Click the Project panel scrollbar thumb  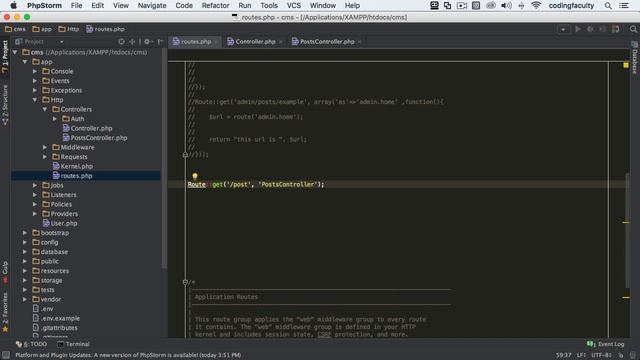[x=164, y=158]
